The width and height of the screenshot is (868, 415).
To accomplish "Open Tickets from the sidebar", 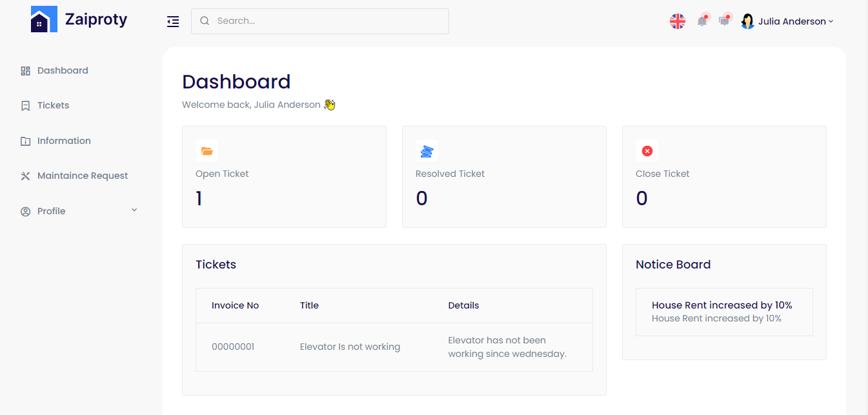I will 53,105.
